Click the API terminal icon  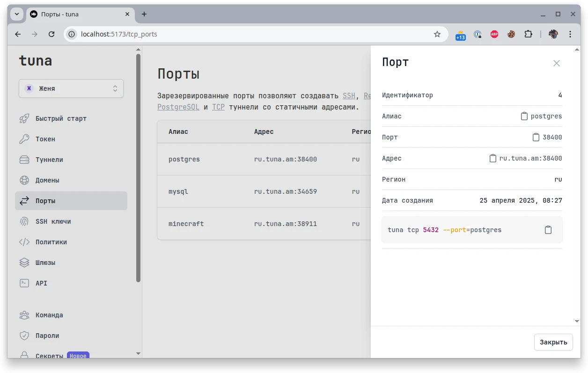[24, 283]
